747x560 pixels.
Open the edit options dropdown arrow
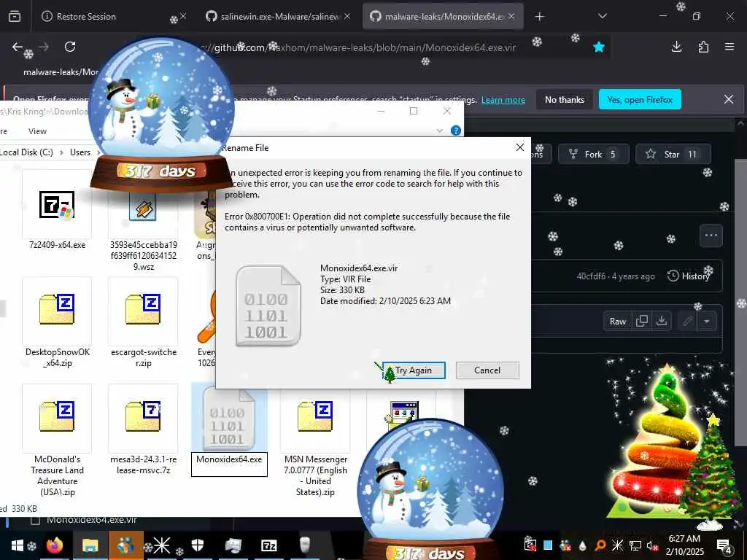(x=706, y=322)
